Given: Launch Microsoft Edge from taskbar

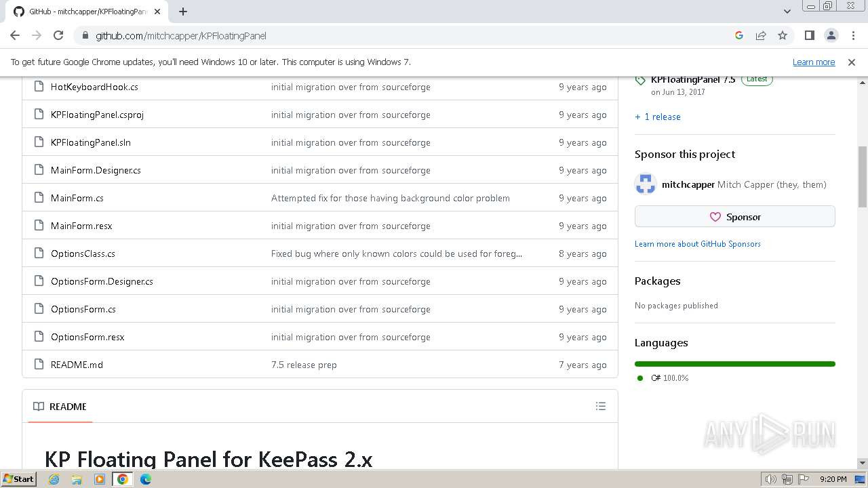Looking at the screenshot, I should point(145,479).
